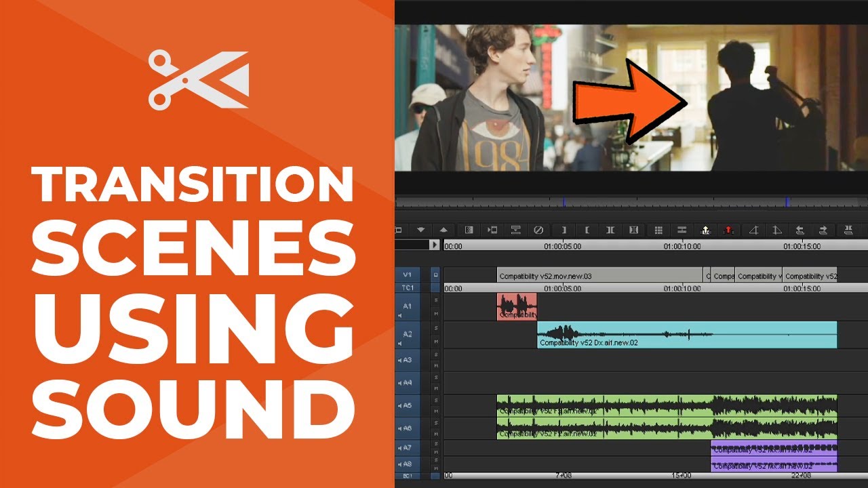Click the left-pointing segment arrow icon
The height and width of the screenshot is (488, 868).
pyautogui.click(x=800, y=230)
